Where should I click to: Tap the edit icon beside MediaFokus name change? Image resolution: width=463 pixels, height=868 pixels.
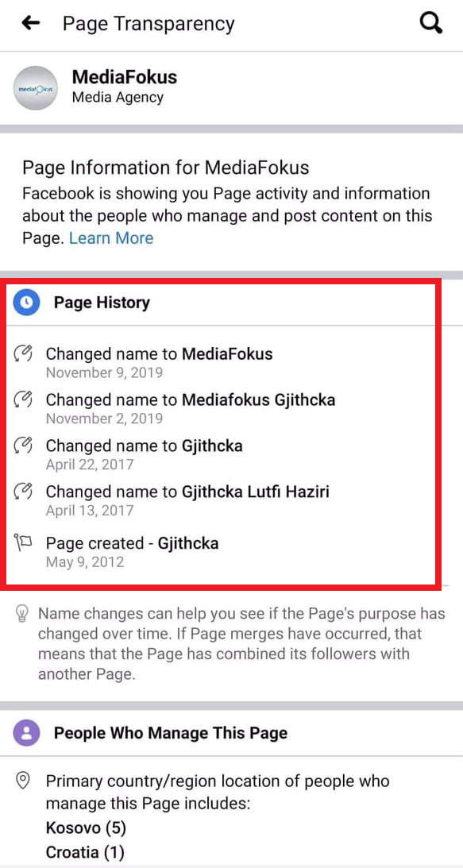pos(23,353)
